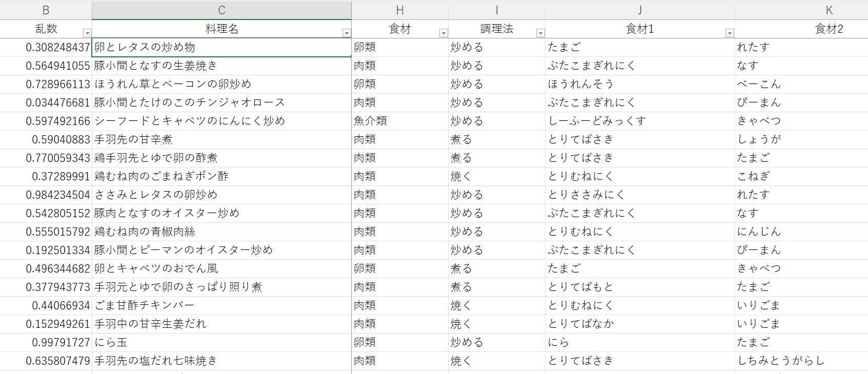Select とりてばもと in 食材1 column

[640, 287]
